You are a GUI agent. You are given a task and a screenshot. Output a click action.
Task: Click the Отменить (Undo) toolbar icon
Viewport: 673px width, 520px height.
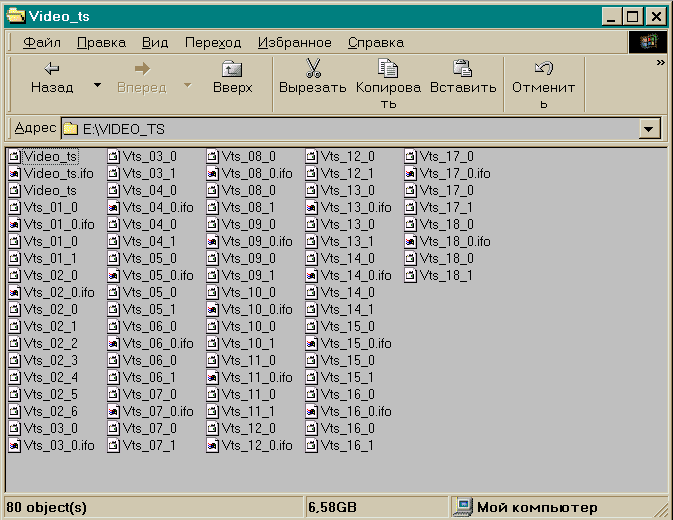[x=543, y=68]
